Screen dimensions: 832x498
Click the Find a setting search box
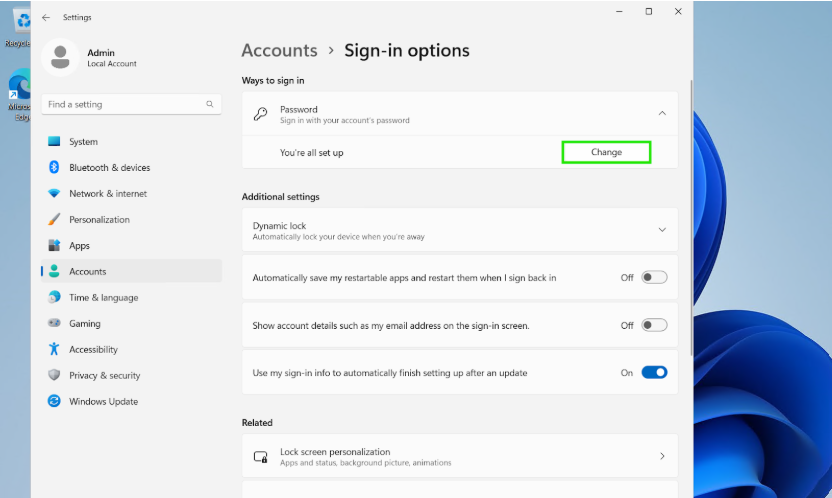(125, 104)
